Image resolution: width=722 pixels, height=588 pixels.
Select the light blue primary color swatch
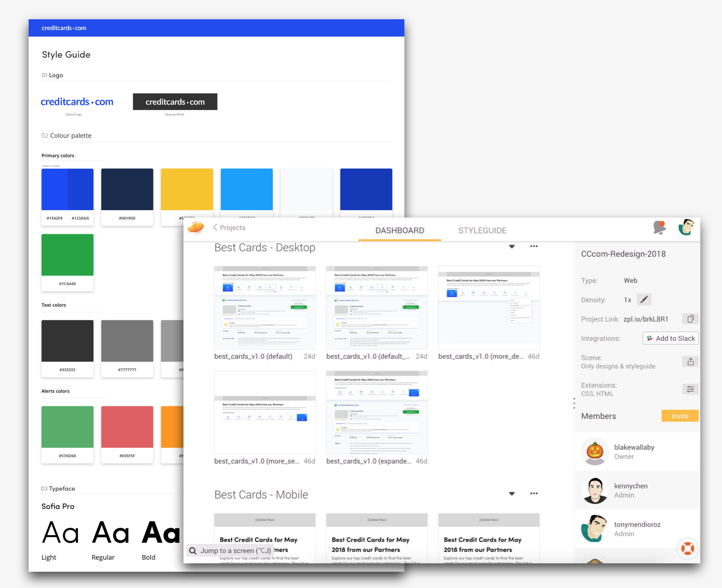(x=247, y=189)
